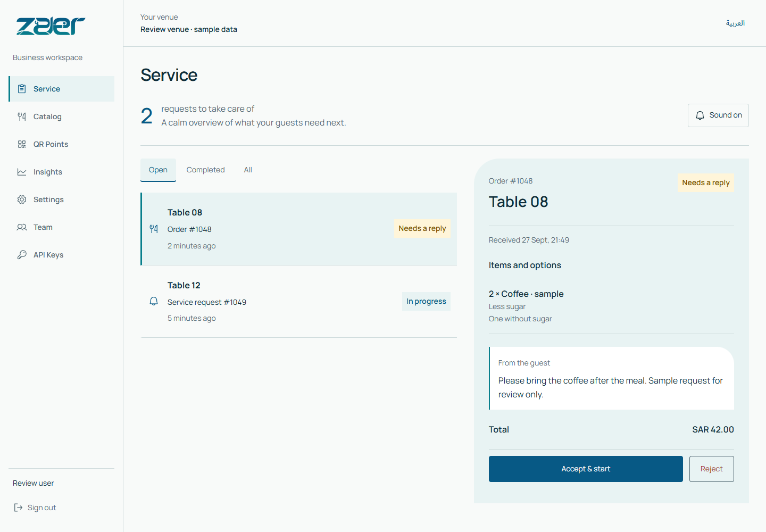
Task: Switch language to Arabic
Action: pos(735,23)
